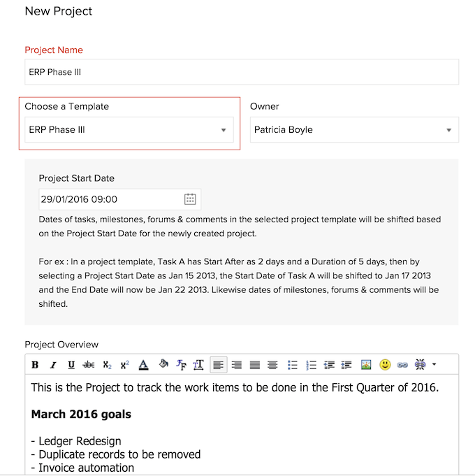This screenshot has width=475, height=476.
Task: Apply underline formatting
Action: pos(71,365)
